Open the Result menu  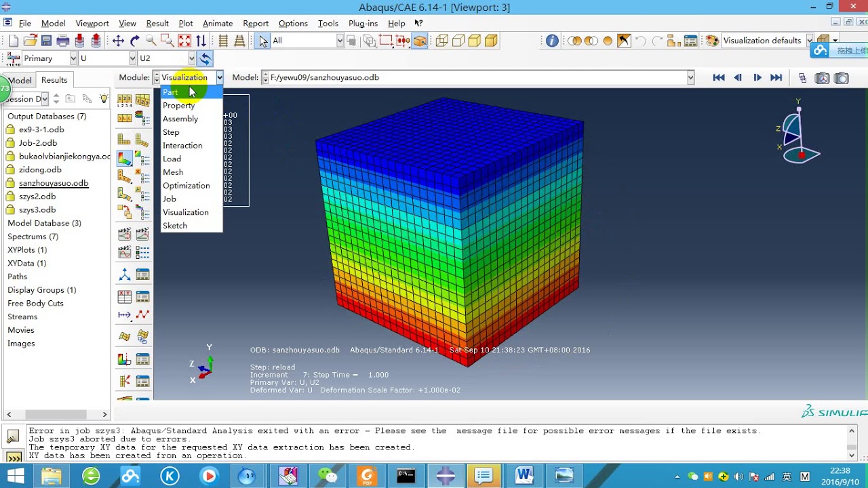157,23
